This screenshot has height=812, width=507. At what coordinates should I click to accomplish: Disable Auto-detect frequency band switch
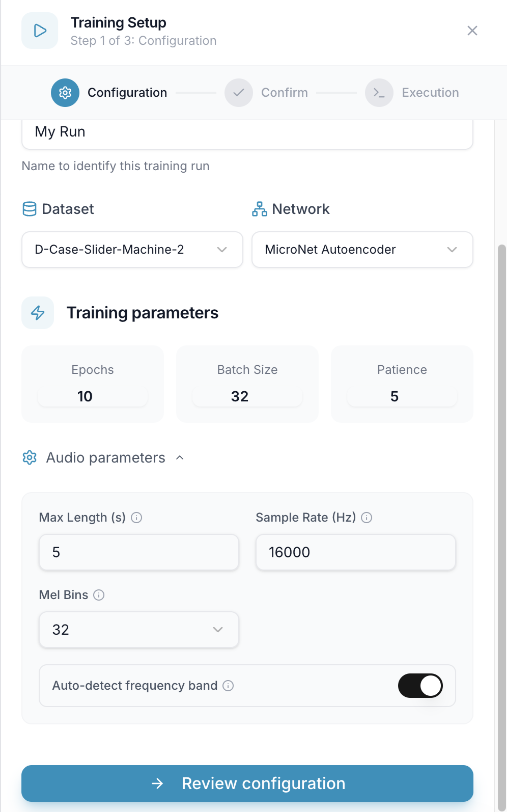(x=420, y=686)
